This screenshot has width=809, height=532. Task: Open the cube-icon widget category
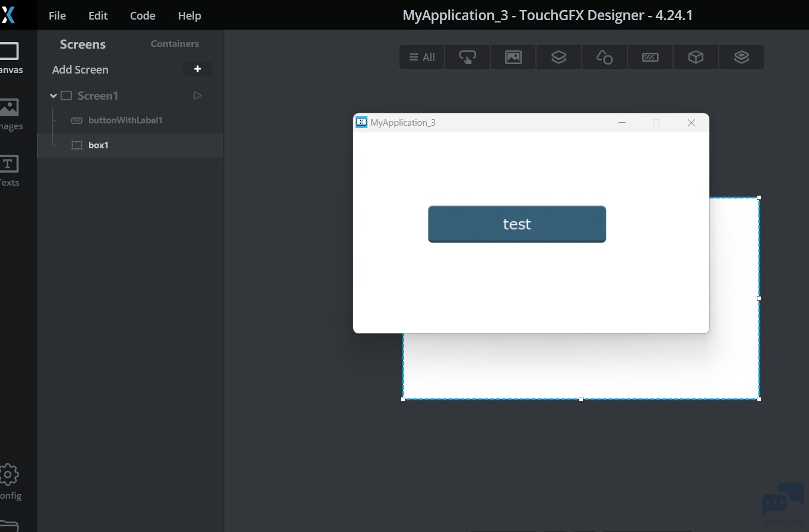[x=696, y=57]
